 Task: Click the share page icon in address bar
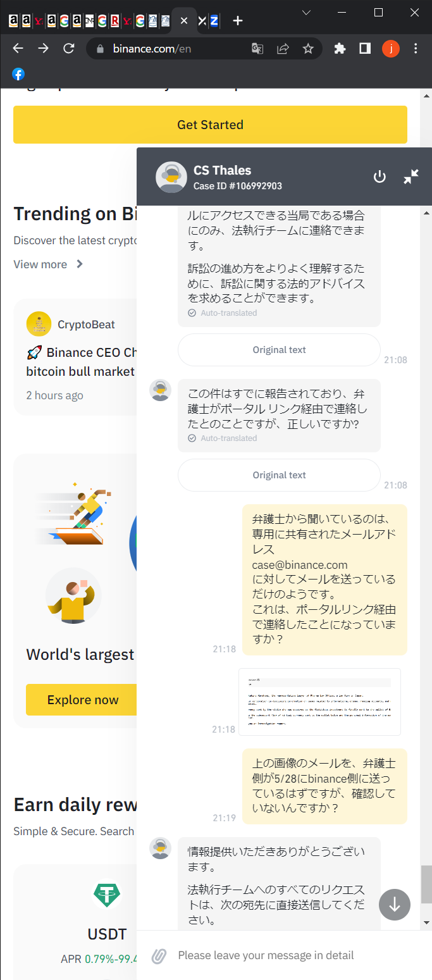point(283,49)
